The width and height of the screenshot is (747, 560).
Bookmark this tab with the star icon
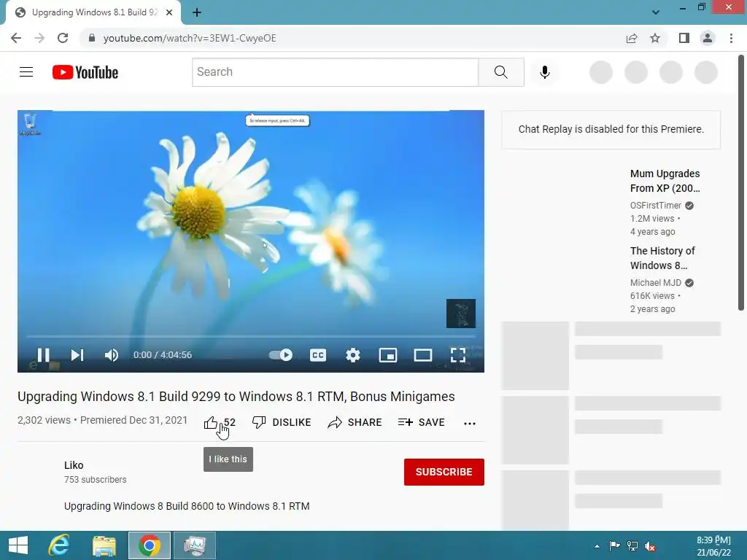coord(655,38)
